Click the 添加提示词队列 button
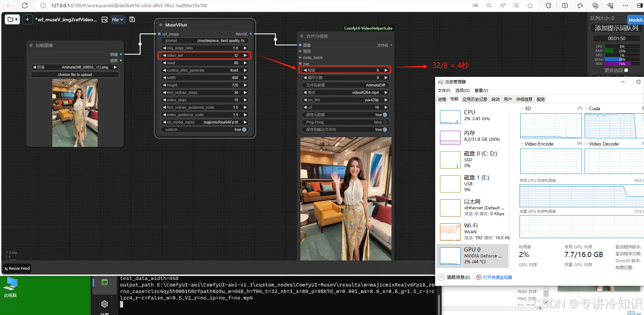This screenshot has width=644, height=315. point(616,28)
